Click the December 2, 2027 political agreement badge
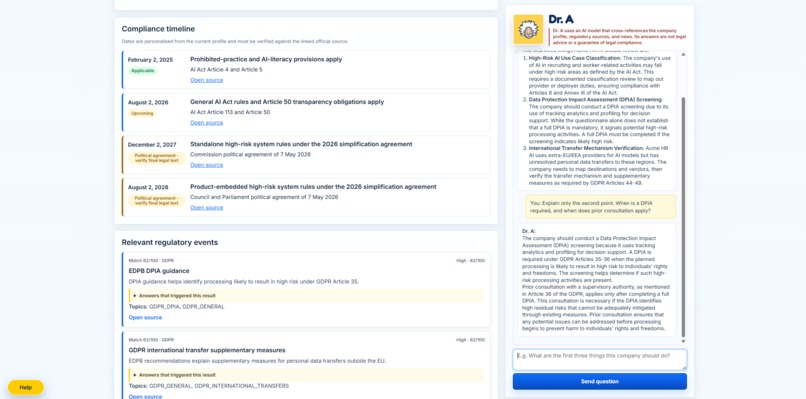 (x=156, y=158)
